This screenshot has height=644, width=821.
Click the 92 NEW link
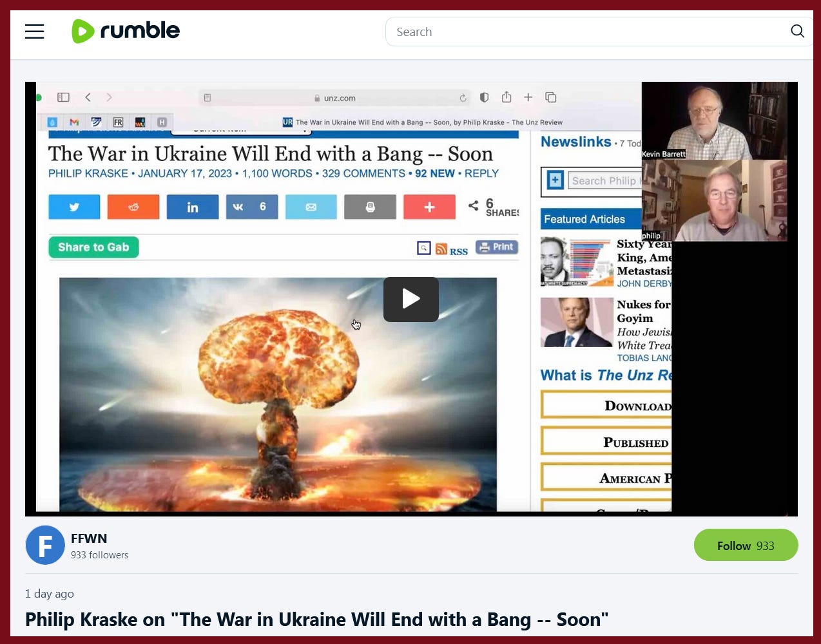(x=435, y=173)
